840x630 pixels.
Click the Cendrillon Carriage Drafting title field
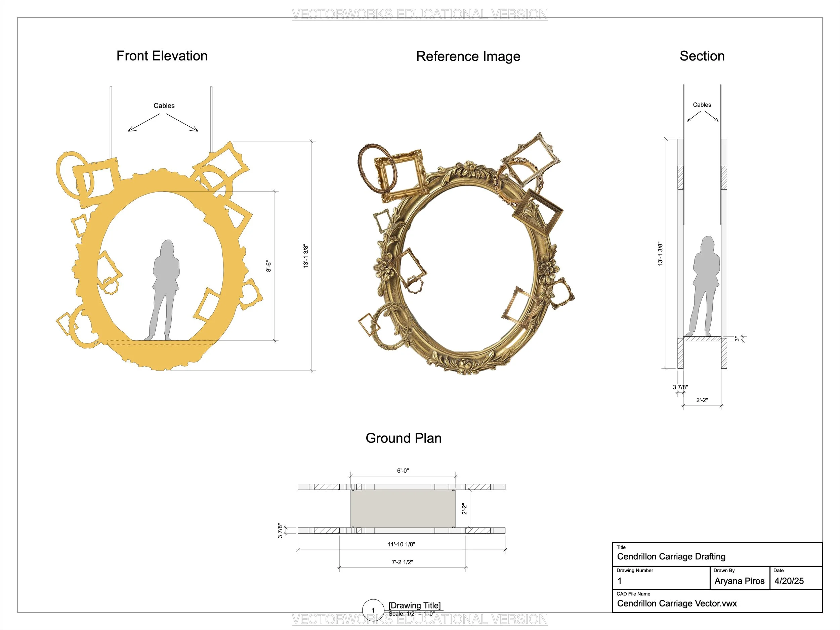(x=671, y=557)
